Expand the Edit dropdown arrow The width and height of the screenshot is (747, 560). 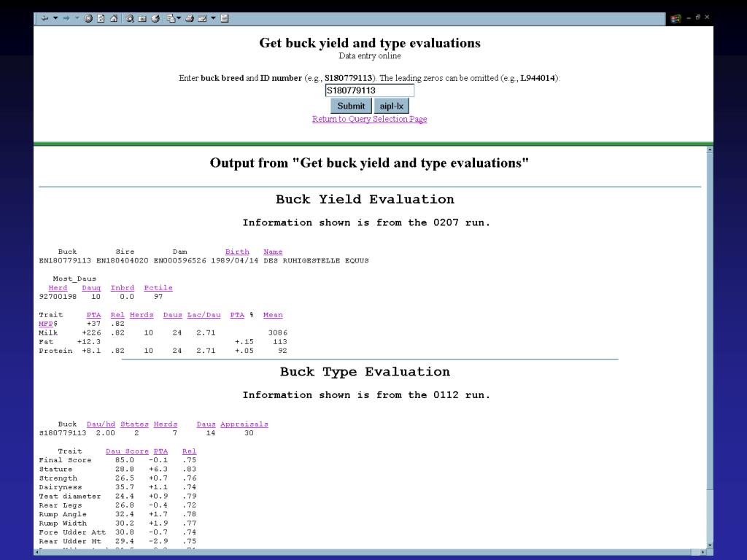pyautogui.click(x=214, y=18)
